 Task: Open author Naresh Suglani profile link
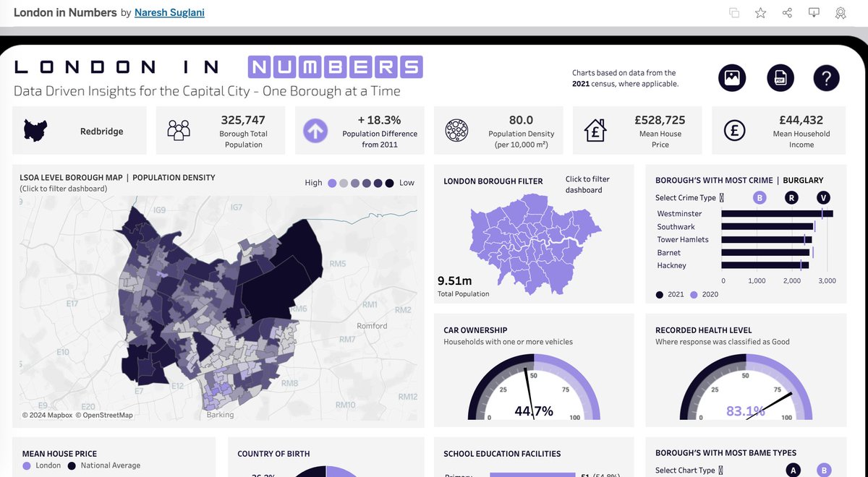pyautogui.click(x=169, y=12)
